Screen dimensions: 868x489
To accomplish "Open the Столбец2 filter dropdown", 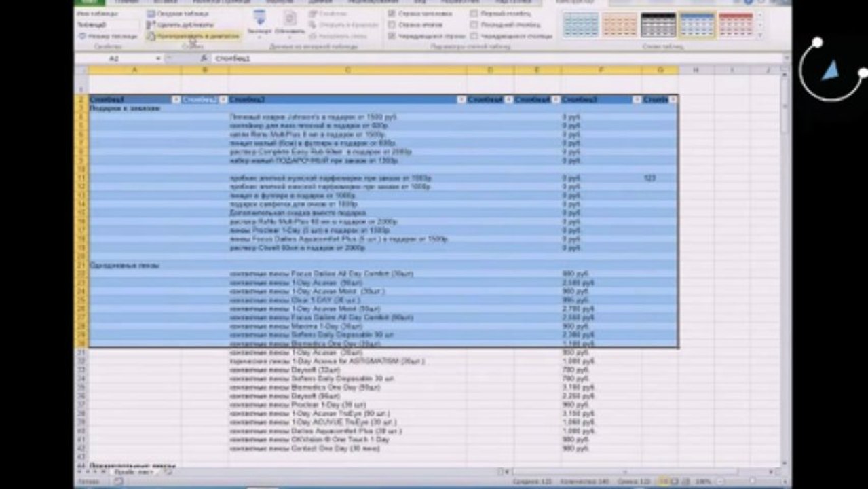I will (223, 100).
